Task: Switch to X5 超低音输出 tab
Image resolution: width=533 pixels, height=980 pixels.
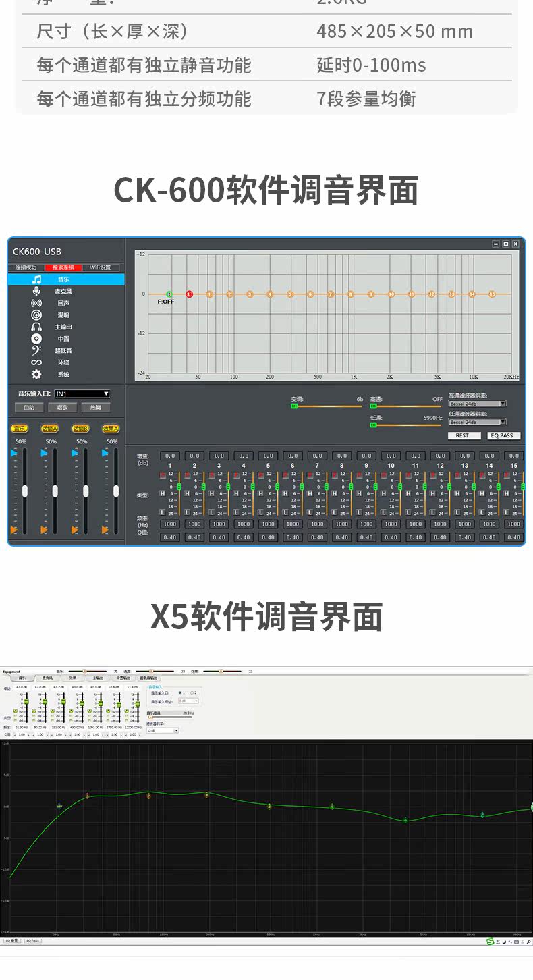Action: [x=148, y=678]
